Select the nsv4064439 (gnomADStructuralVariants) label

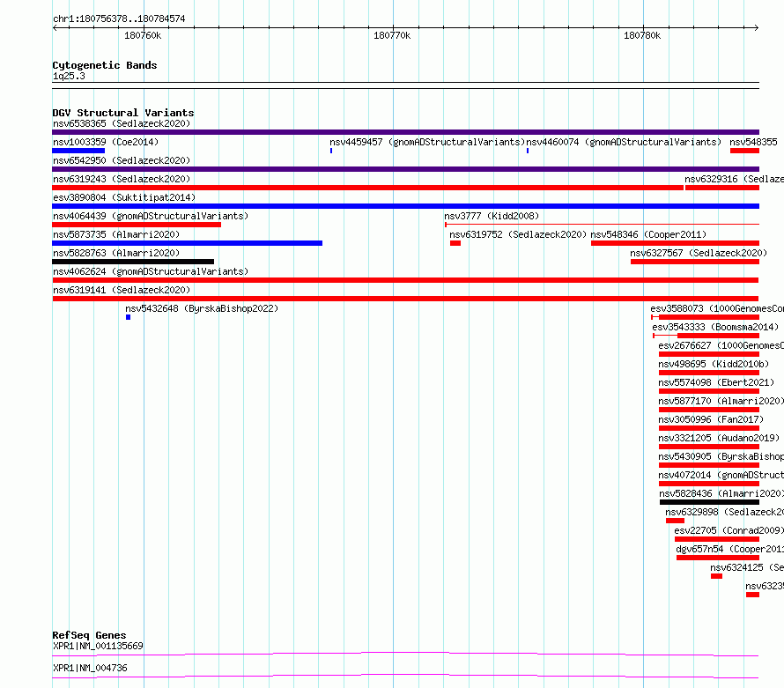coord(151,216)
